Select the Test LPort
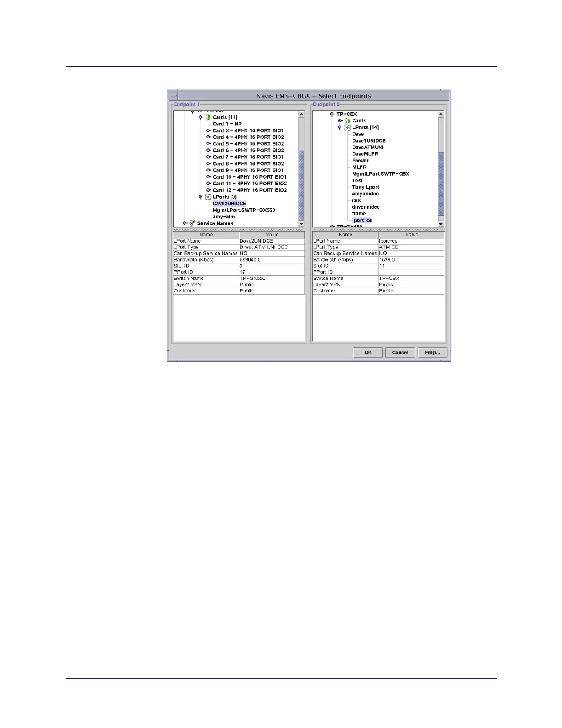 coord(357,181)
